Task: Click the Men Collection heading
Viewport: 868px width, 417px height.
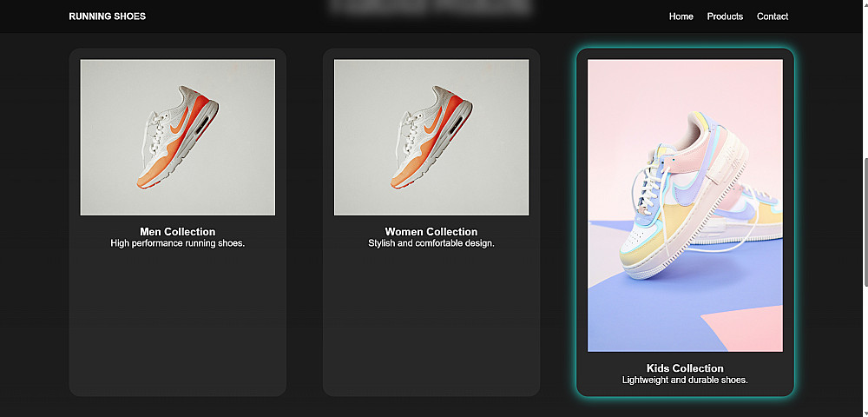Action: tap(178, 231)
